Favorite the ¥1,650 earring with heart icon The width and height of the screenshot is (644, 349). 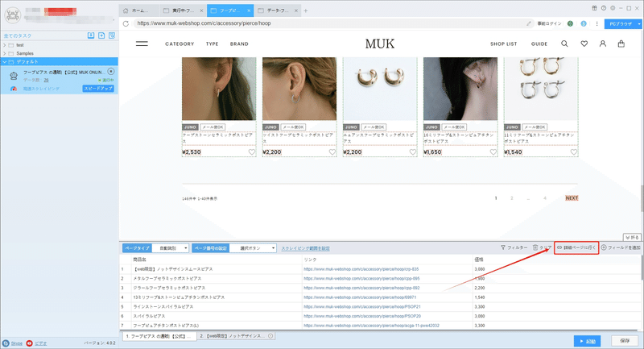(x=493, y=152)
